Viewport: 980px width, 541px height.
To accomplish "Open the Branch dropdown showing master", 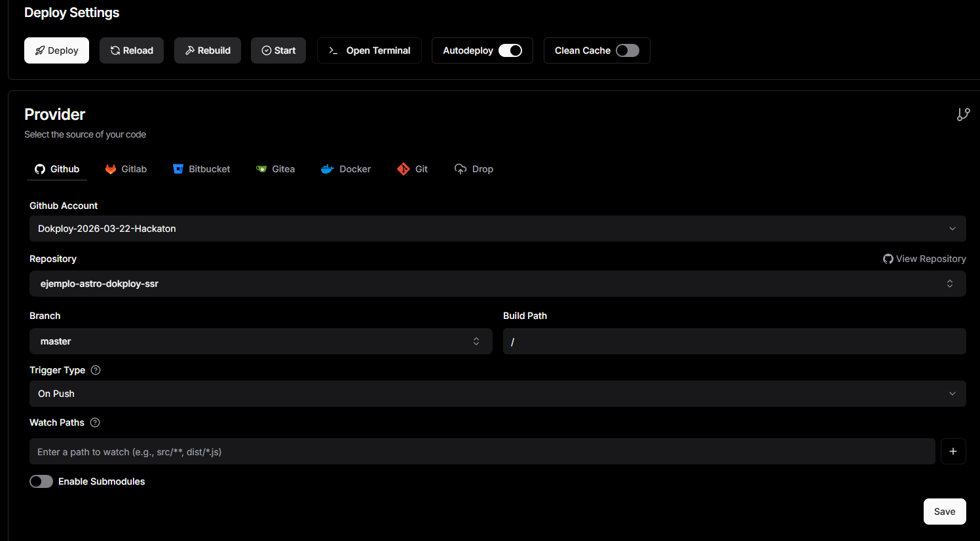I will coord(260,341).
